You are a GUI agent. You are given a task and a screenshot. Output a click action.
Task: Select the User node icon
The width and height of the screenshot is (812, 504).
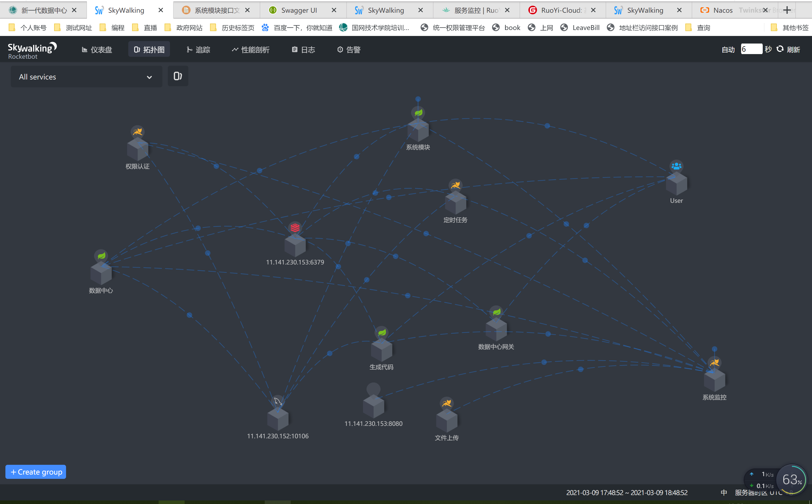pos(676,166)
